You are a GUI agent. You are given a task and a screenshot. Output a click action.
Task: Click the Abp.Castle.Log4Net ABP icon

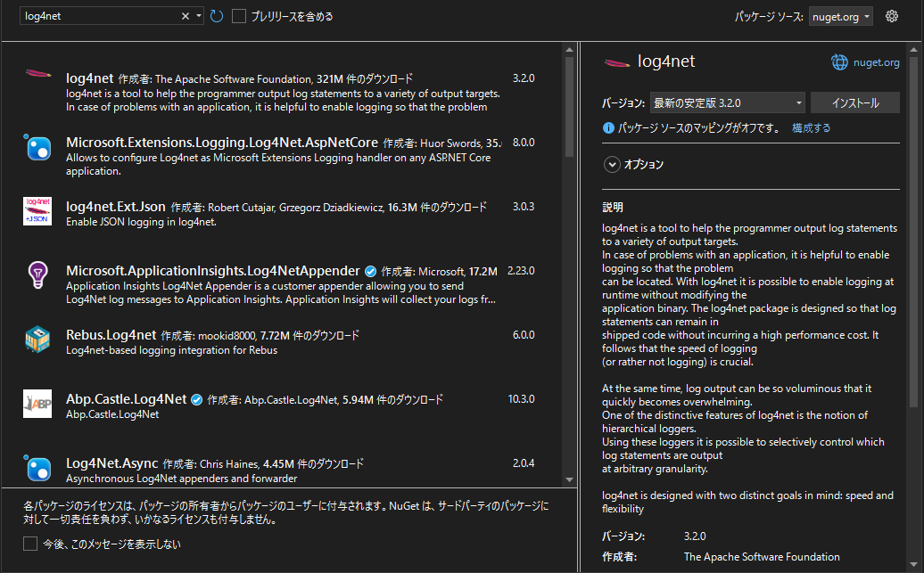[x=37, y=404]
